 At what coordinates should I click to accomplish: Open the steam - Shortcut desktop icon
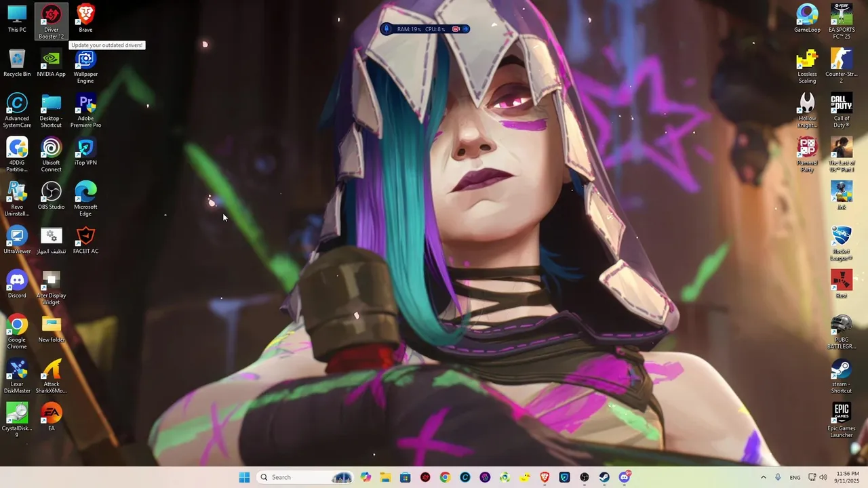pyautogui.click(x=842, y=376)
